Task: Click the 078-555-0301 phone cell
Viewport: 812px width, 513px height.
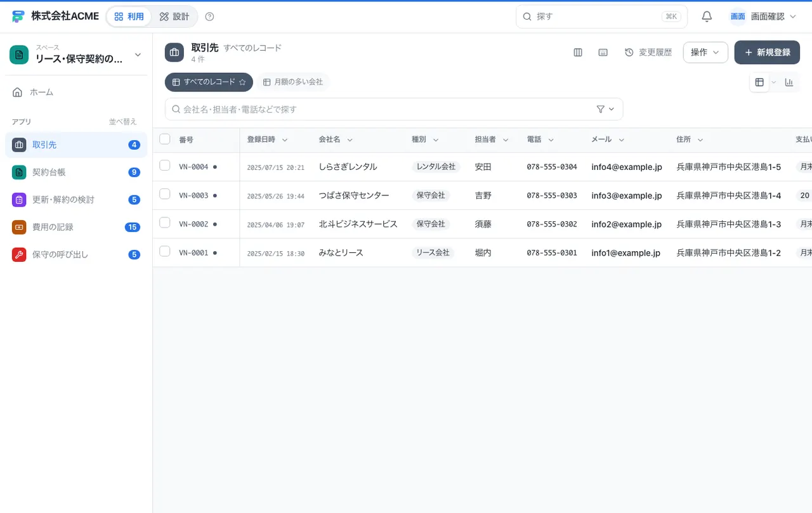Action: [x=552, y=253]
